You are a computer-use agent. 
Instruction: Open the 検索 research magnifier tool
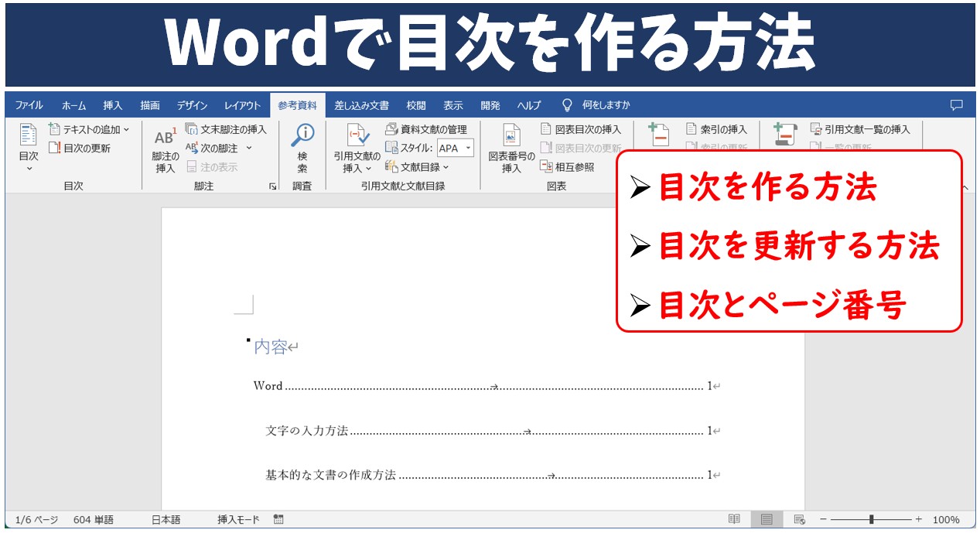(302, 148)
